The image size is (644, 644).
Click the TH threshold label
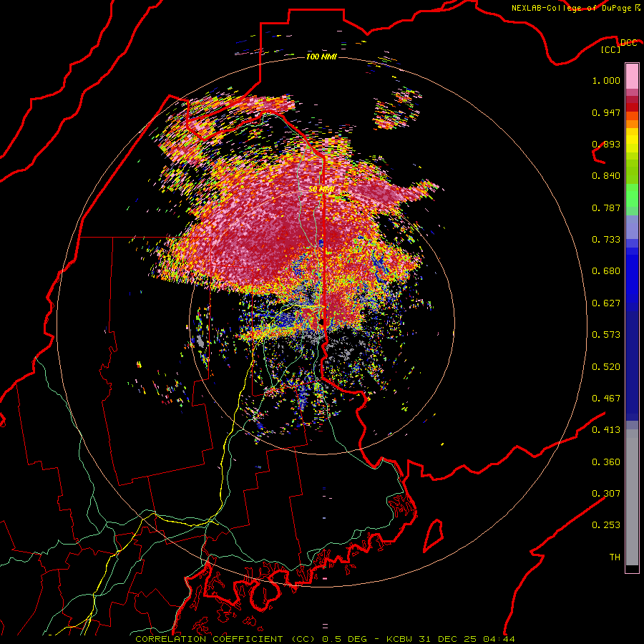tap(615, 557)
